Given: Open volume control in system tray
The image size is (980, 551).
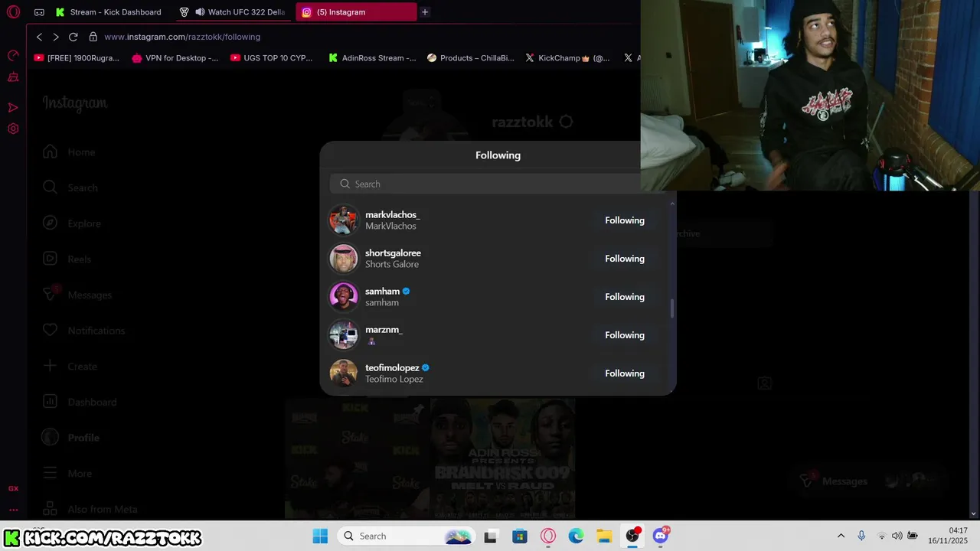Looking at the screenshot, I should point(897,536).
